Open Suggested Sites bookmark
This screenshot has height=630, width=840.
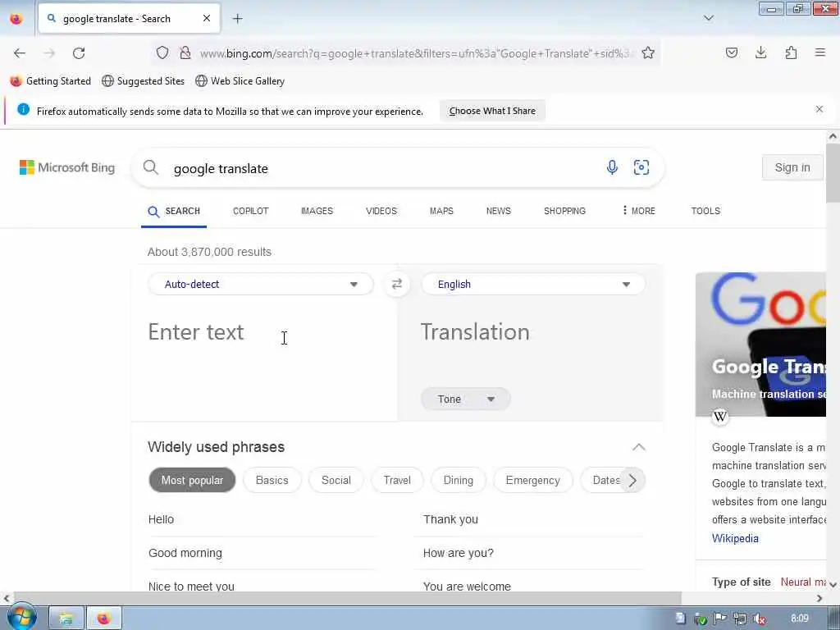(143, 81)
